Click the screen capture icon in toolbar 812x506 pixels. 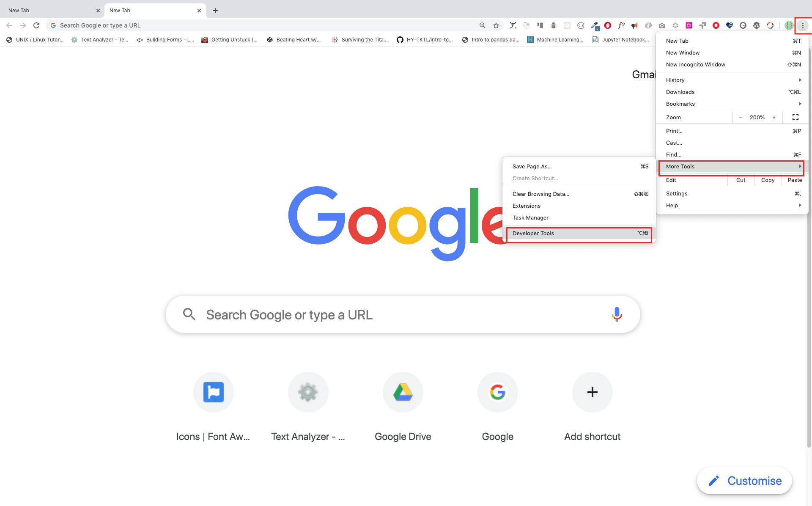coord(661,25)
